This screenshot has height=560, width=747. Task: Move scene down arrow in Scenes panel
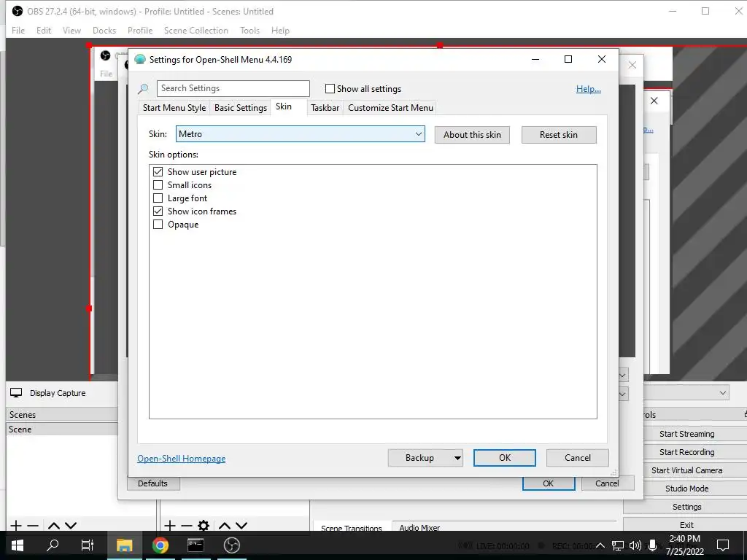pyautogui.click(x=71, y=526)
